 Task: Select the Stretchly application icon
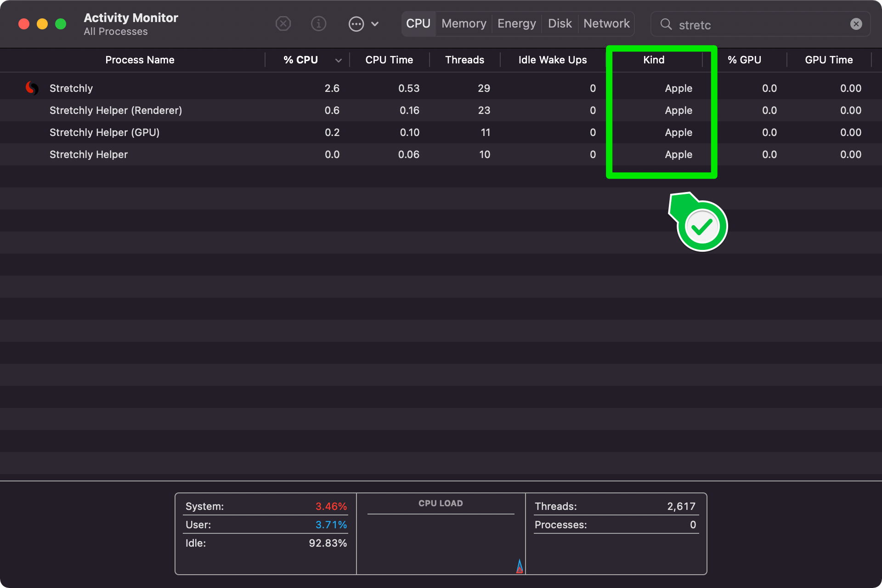(x=32, y=88)
